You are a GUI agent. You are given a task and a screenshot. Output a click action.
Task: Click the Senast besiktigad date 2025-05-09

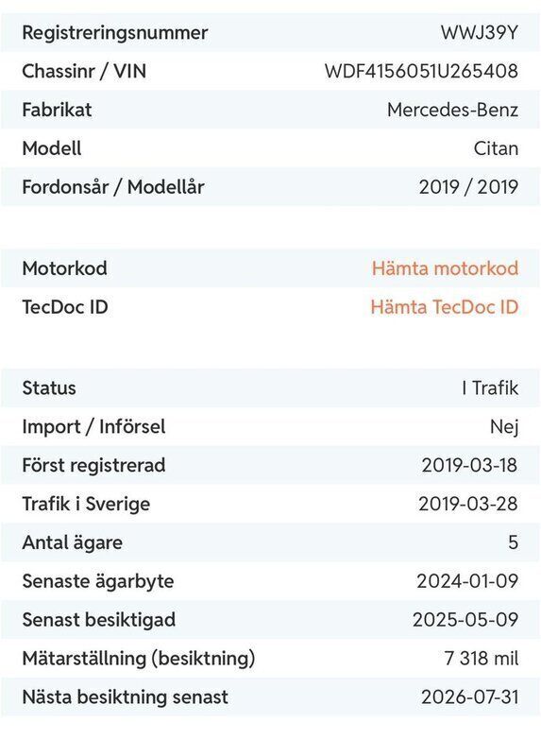point(465,620)
